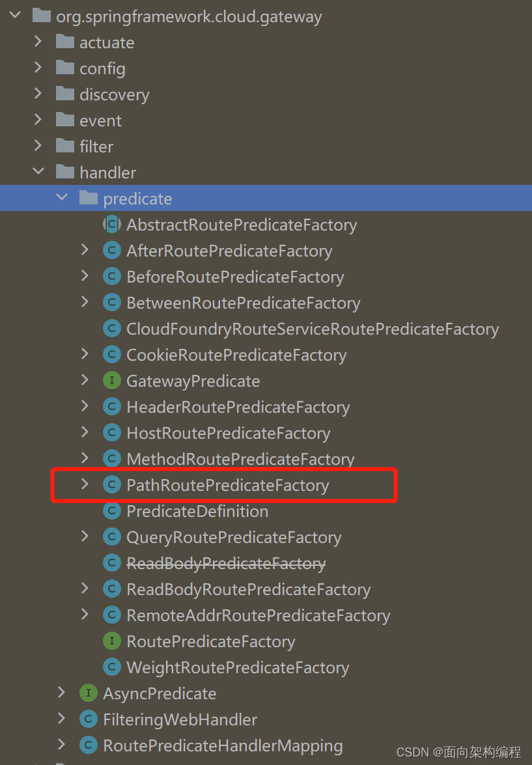Click the class icon beside AfterRoutePredicateFactory
The width and height of the screenshot is (532, 765).
pyautogui.click(x=111, y=251)
